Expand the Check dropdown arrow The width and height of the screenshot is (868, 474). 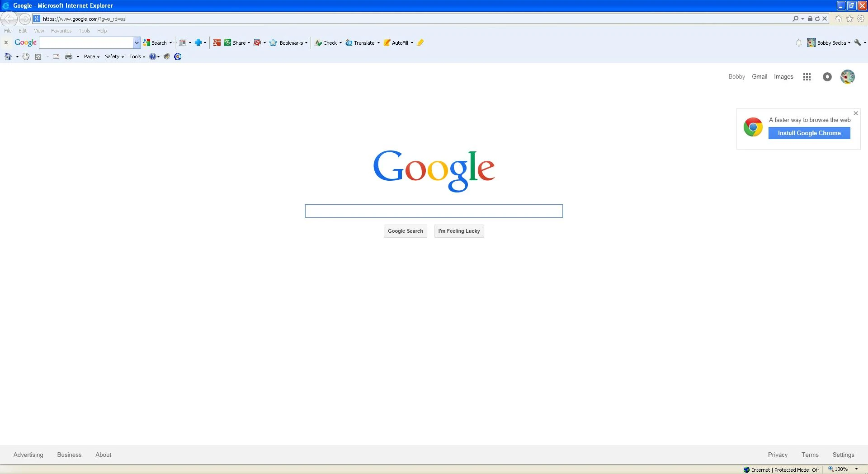point(340,43)
